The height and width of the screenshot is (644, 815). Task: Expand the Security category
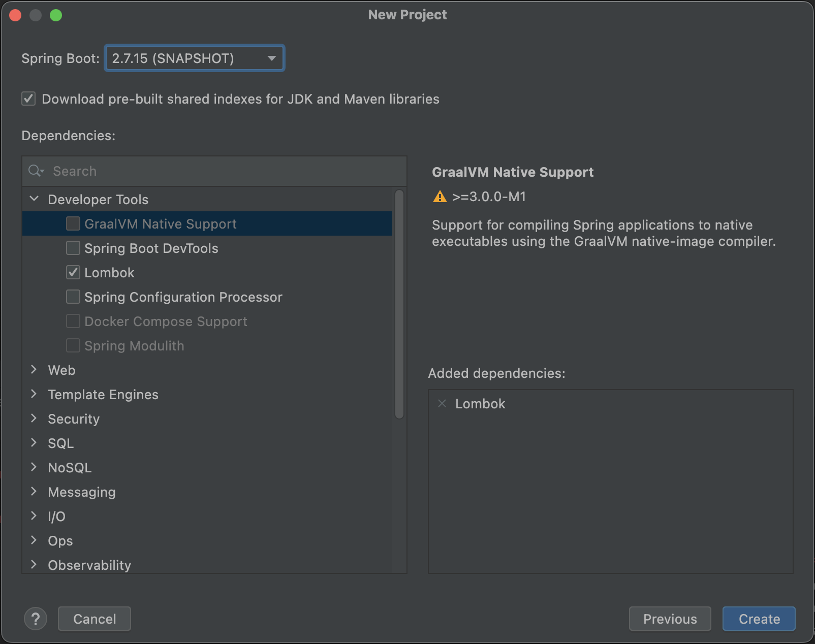(x=34, y=418)
